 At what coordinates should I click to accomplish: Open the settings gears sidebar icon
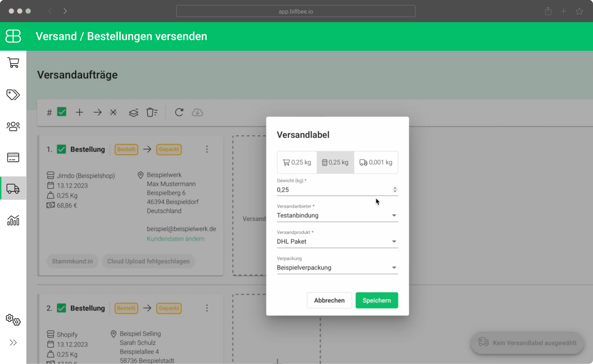13,320
